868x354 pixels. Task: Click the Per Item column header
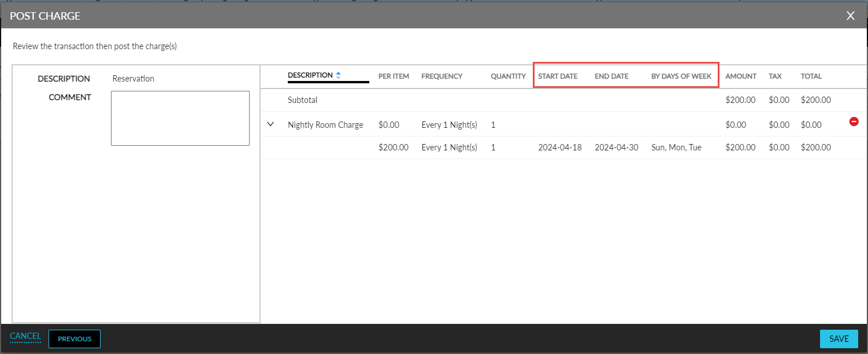pyautogui.click(x=394, y=76)
